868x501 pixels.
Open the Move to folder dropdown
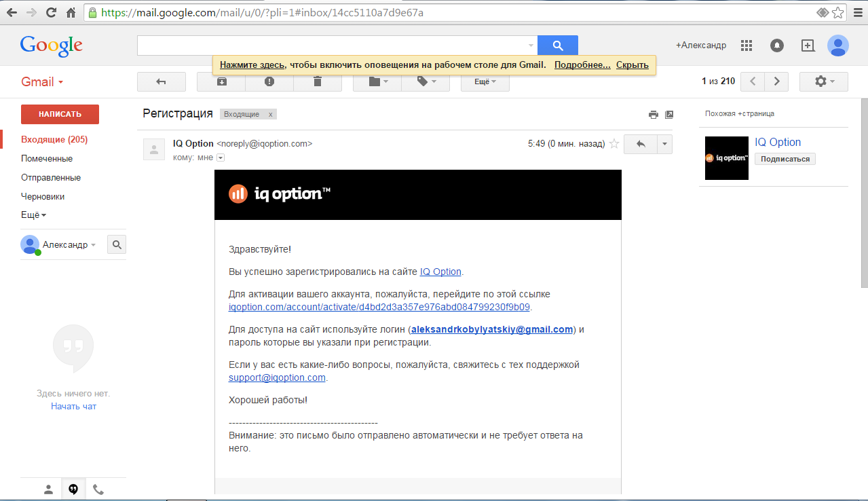coord(377,81)
